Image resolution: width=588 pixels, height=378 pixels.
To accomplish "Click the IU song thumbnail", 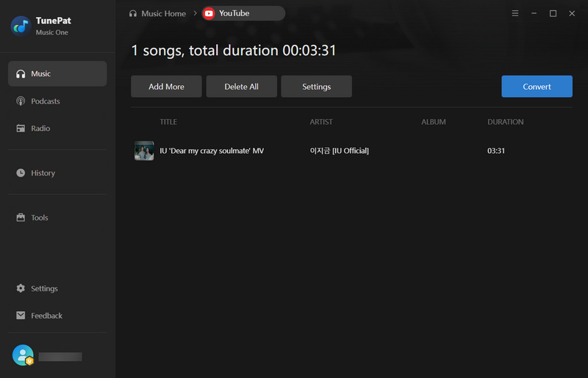I will [x=144, y=151].
